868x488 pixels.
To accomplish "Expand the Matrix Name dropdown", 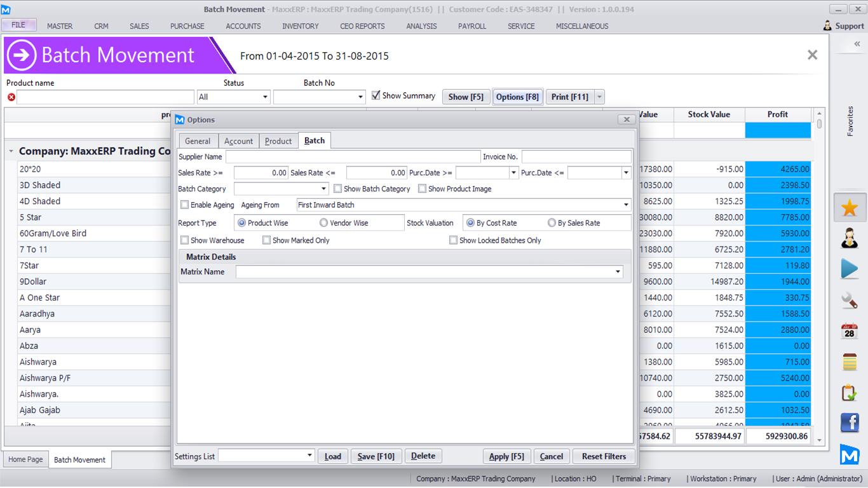I will tap(618, 272).
